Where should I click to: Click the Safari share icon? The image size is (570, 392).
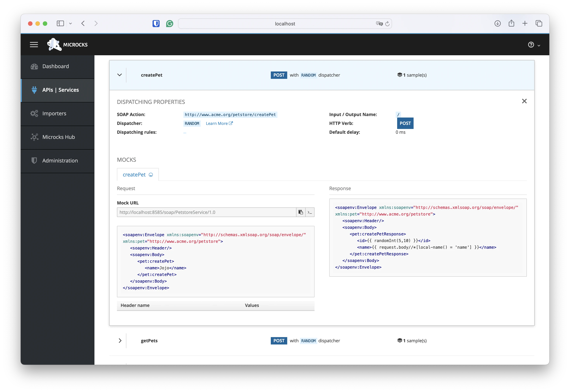511,23
